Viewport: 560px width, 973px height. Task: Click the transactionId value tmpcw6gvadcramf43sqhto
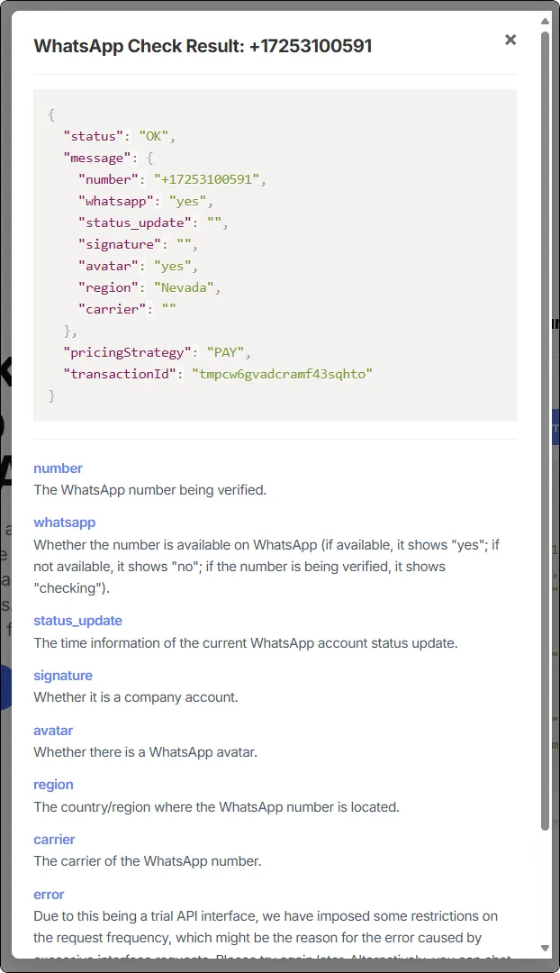(x=282, y=374)
